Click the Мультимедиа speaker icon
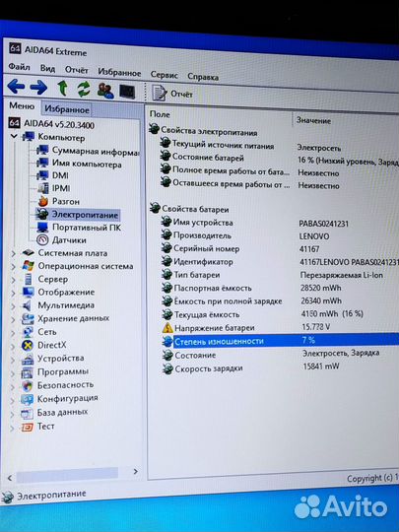Viewport: 399px width, 532px height. (x=28, y=305)
